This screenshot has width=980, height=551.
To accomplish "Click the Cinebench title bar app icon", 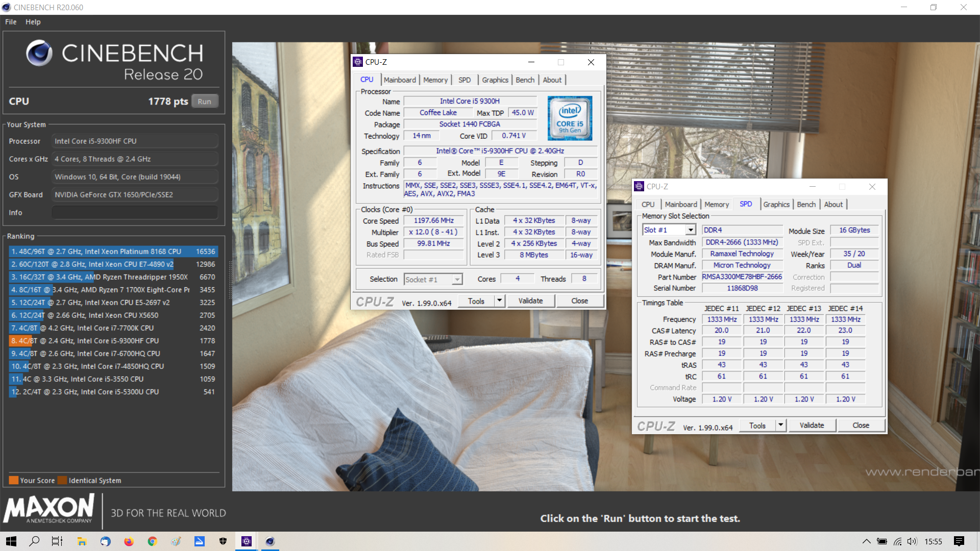I will (6, 7).
